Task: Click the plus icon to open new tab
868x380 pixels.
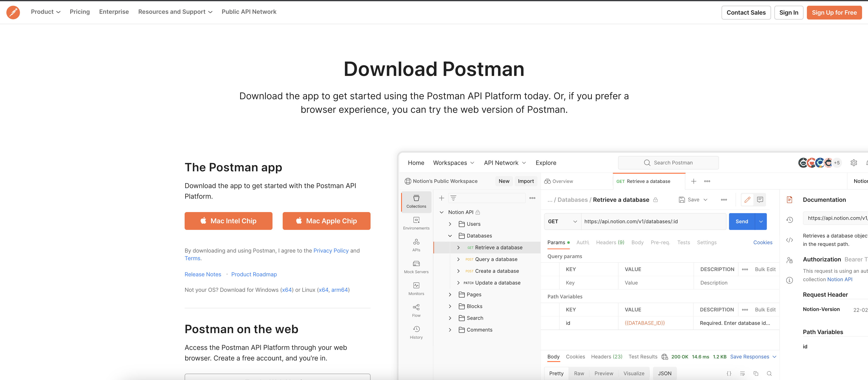Action: 694,182
